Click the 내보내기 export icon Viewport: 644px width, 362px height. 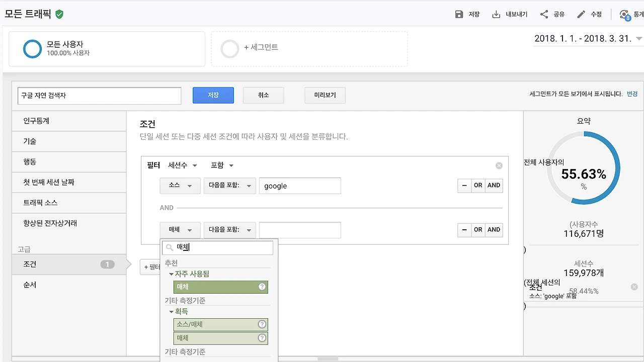click(496, 14)
